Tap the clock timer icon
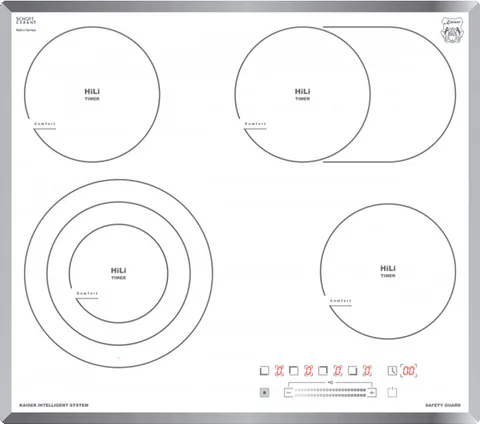The height and width of the screenshot is (424, 480). [392, 370]
